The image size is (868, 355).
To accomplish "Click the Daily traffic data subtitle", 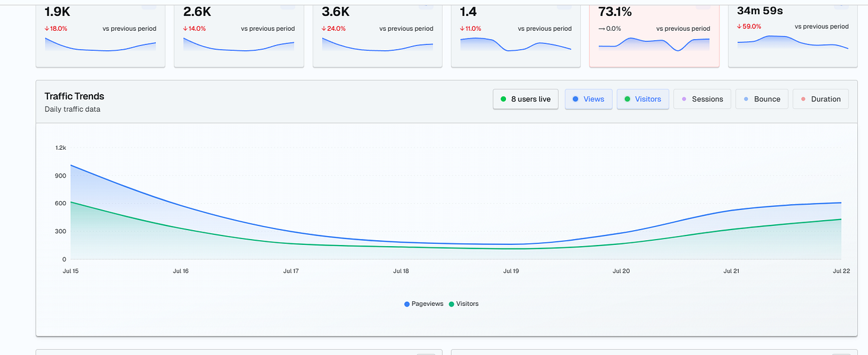I will click(72, 109).
